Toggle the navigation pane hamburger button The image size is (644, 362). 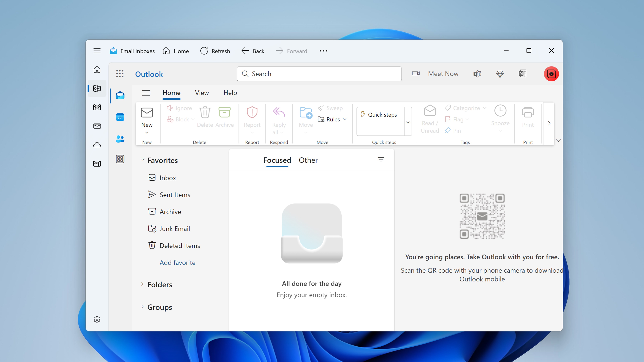click(x=146, y=93)
